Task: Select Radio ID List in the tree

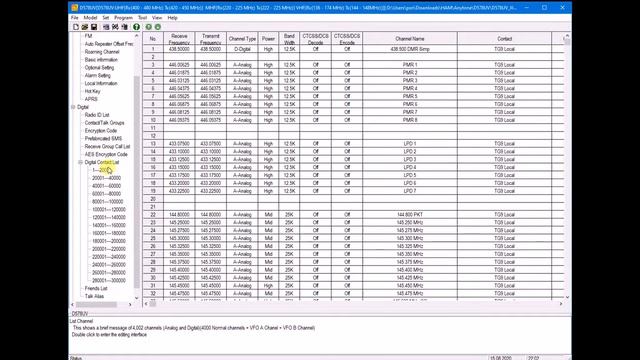Action: click(x=97, y=115)
